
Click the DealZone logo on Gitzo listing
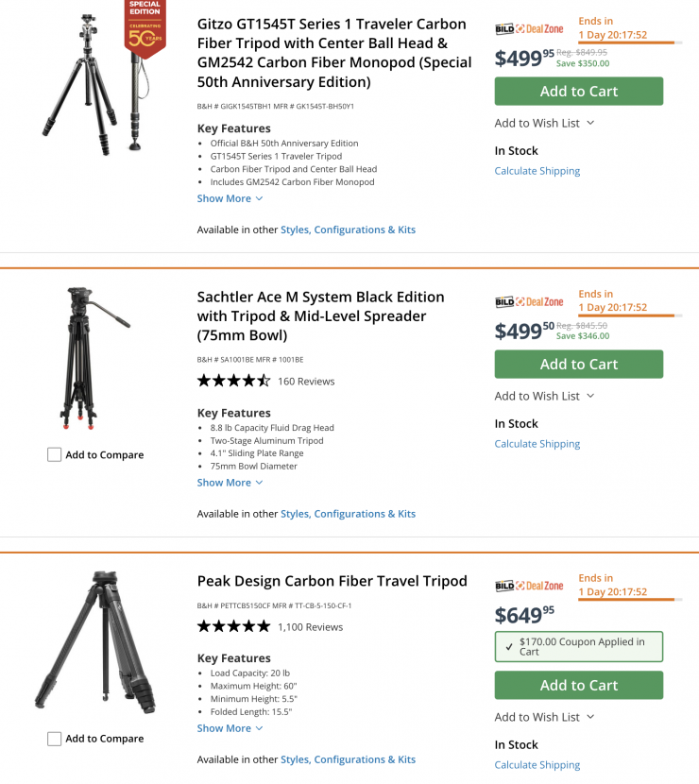pos(529,29)
